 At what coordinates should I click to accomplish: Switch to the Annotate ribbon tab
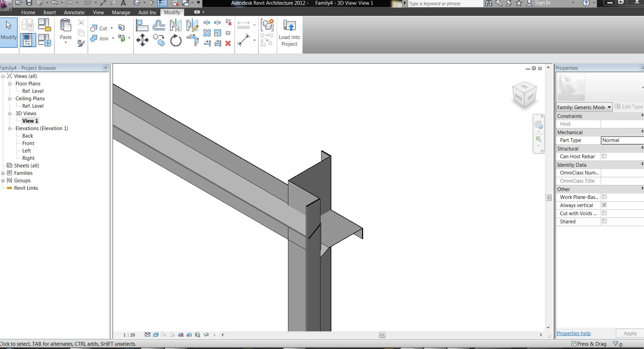point(74,12)
